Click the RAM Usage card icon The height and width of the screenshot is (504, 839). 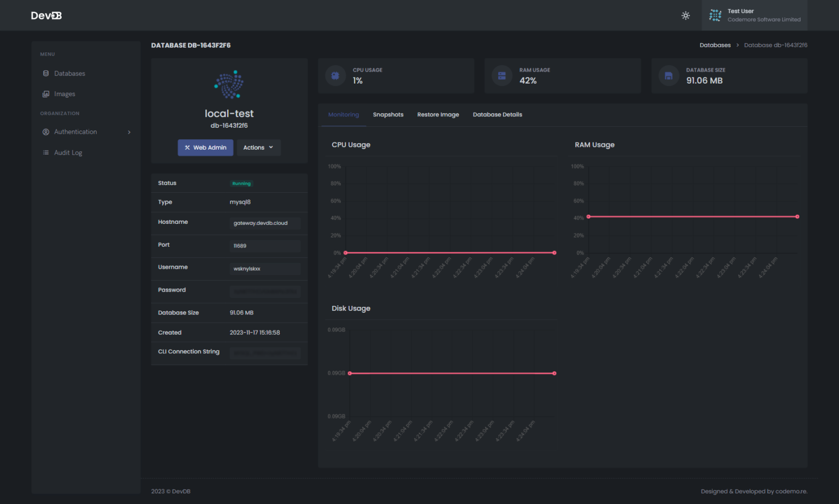[501, 75]
